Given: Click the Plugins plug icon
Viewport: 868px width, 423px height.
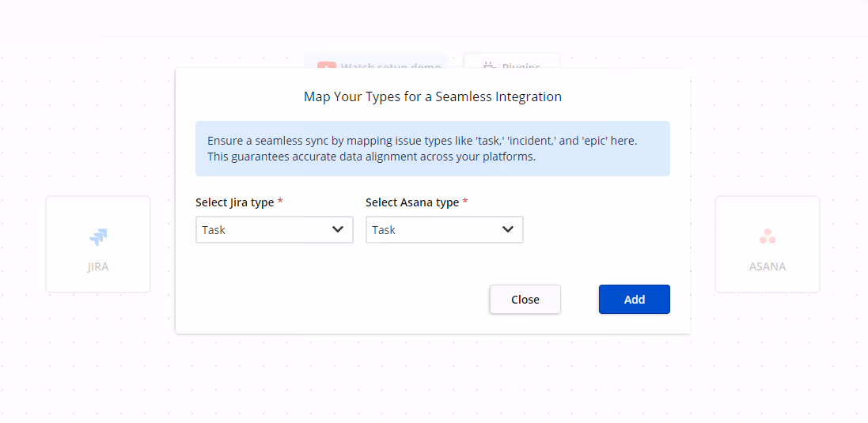Looking at the screenshot, I should [489, 67].
